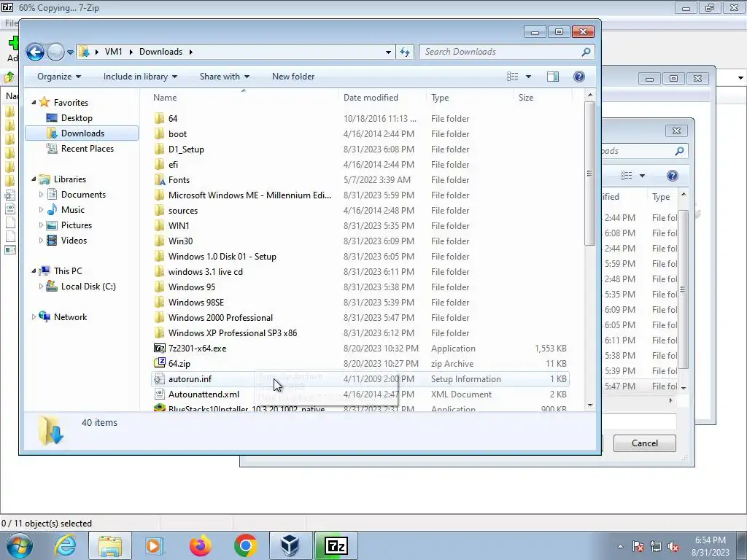Screen dimensions: 747x560
Task: Select the D1_Setup folder
Action: pyautogui.click(x=186, y=149)
